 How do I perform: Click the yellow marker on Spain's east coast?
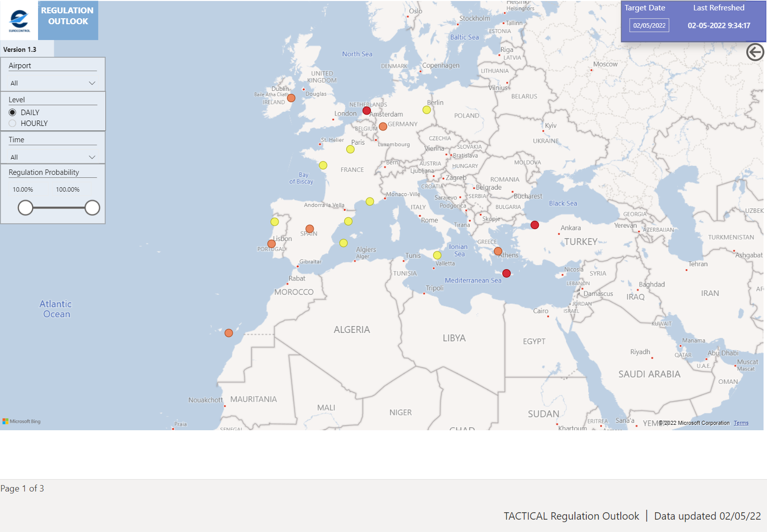click(348, 221)
